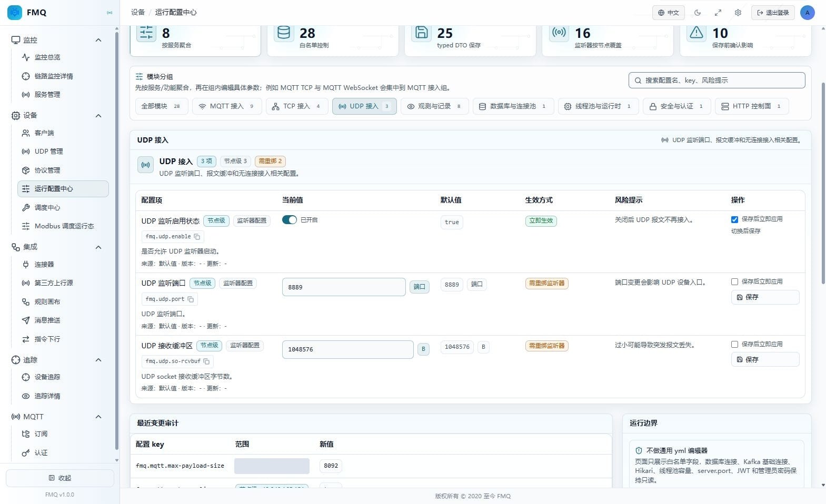
Task: Select the 全部模块 filter tab
Action: point(162,106)
